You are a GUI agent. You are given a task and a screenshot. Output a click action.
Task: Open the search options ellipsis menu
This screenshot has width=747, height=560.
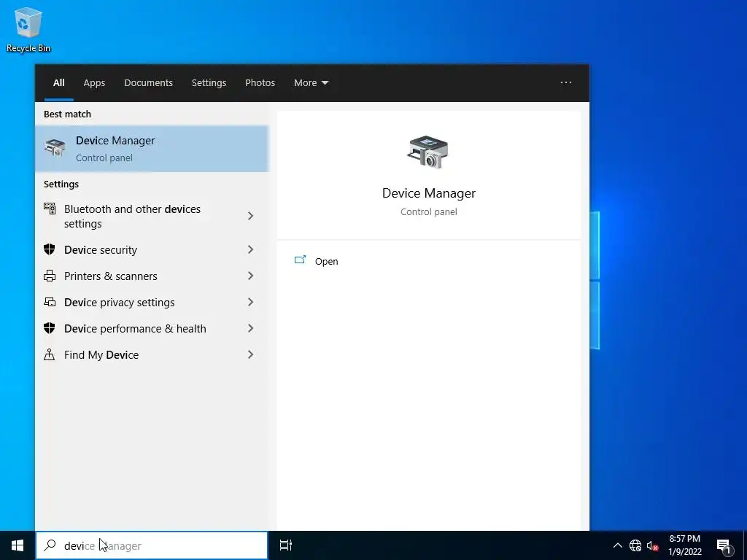point(566,82)
